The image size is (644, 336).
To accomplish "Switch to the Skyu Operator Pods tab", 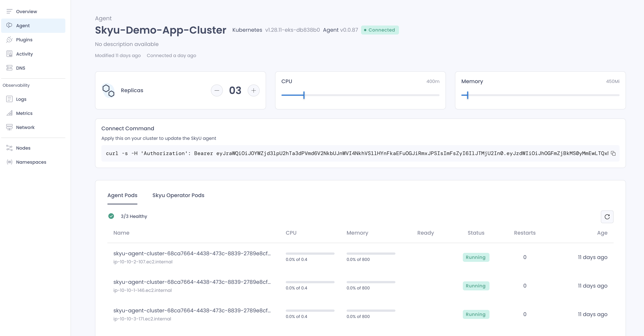I will click(178, 195).
